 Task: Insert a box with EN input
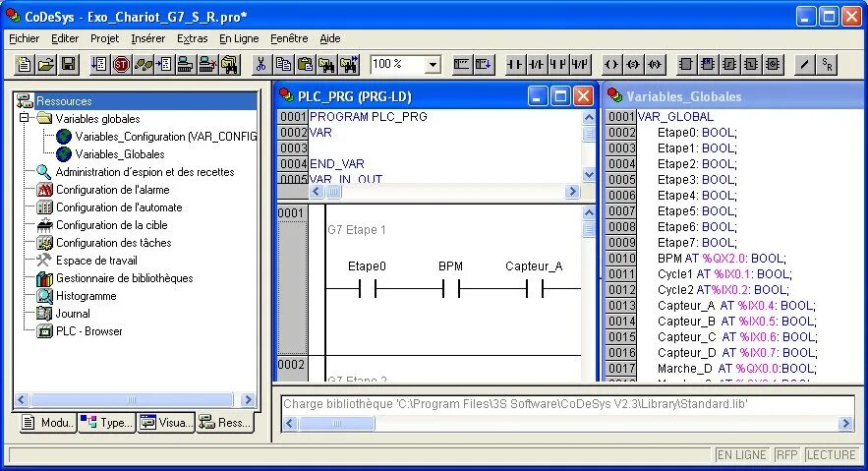tap(708, 65)
